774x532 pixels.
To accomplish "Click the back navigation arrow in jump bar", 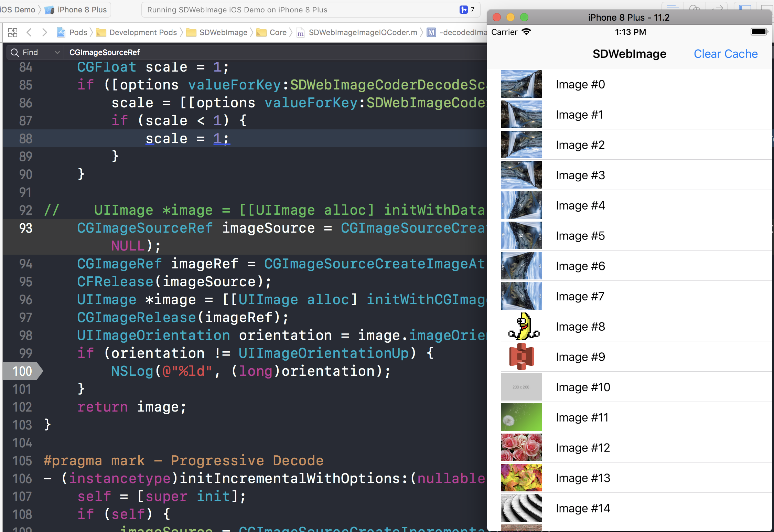I will (x=29, y=32).
